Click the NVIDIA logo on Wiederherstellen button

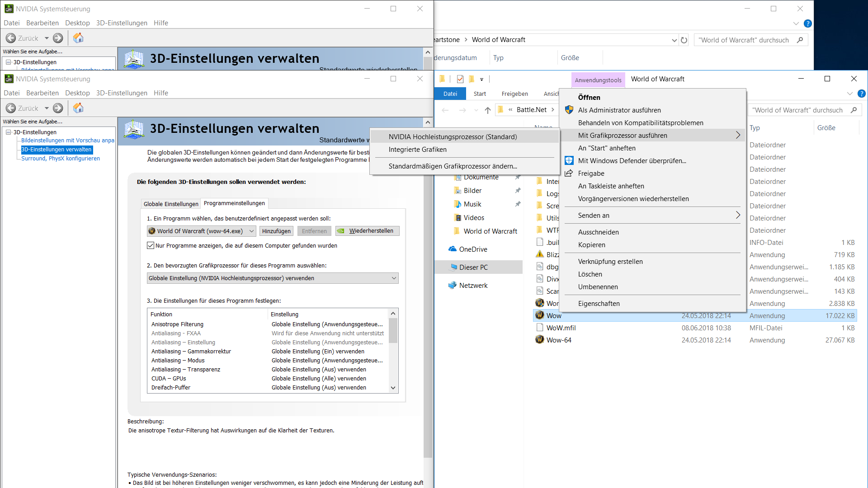(341, 231)
